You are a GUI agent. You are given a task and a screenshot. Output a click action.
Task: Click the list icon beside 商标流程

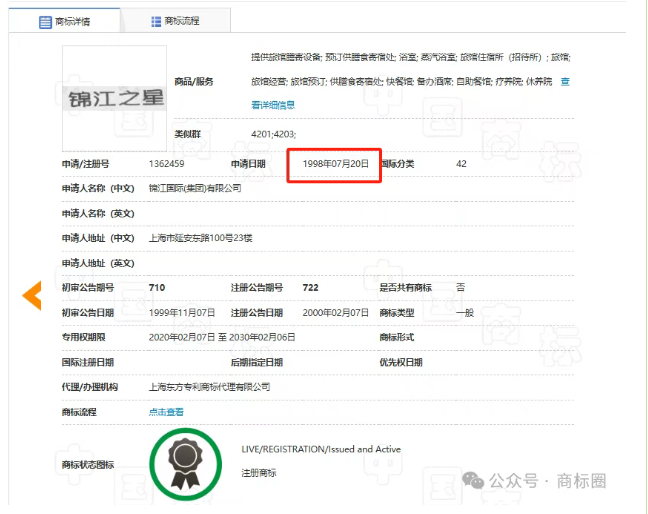(156, 21)
